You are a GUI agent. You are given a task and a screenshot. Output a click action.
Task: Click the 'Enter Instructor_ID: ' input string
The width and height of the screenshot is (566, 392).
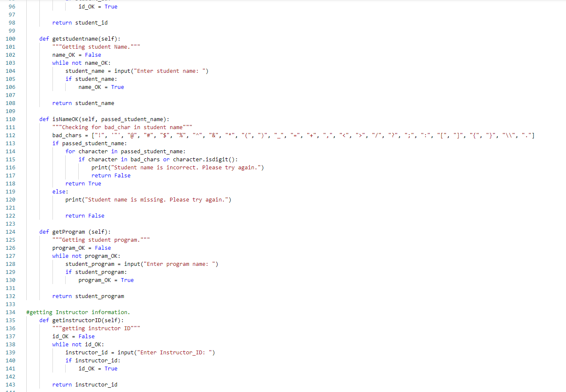coord(174,353)
